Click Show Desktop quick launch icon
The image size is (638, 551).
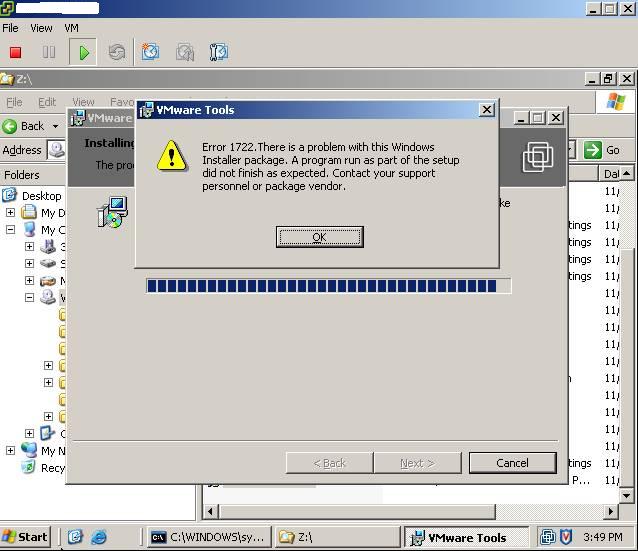[x=75, y=537]
